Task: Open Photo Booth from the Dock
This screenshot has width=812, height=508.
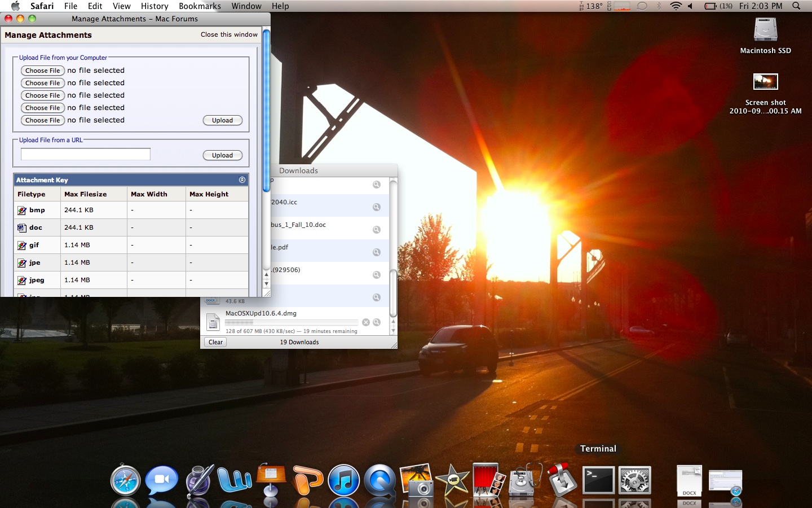Action: point(489,480)
